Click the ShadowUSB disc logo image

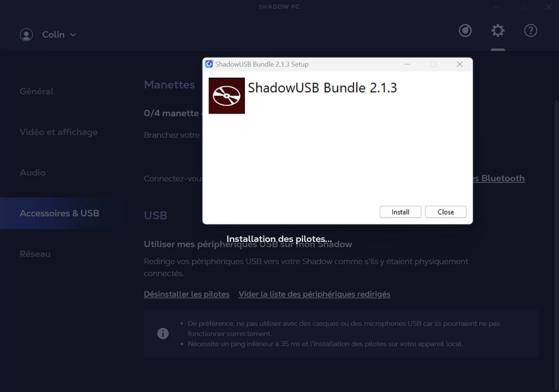coord(227,96)
